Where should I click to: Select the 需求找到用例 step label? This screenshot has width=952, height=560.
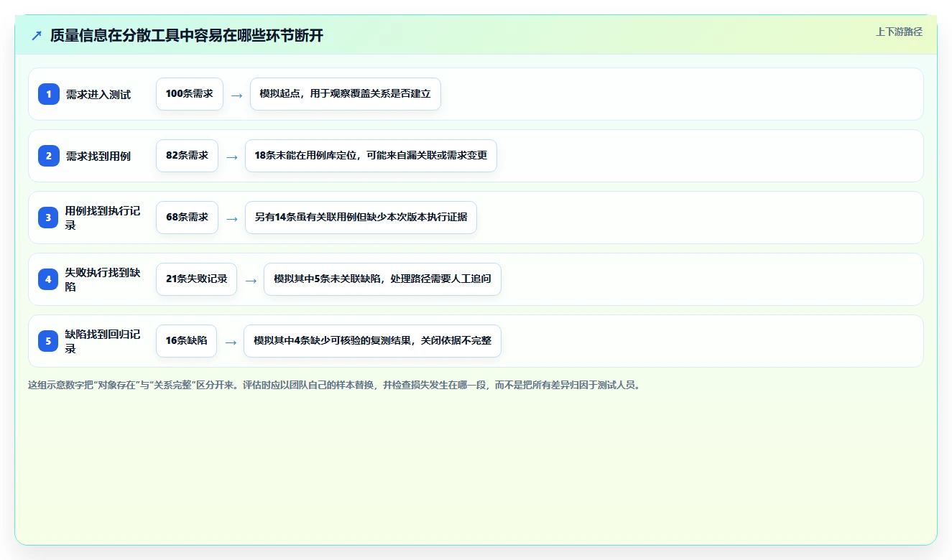coord(98,156)
